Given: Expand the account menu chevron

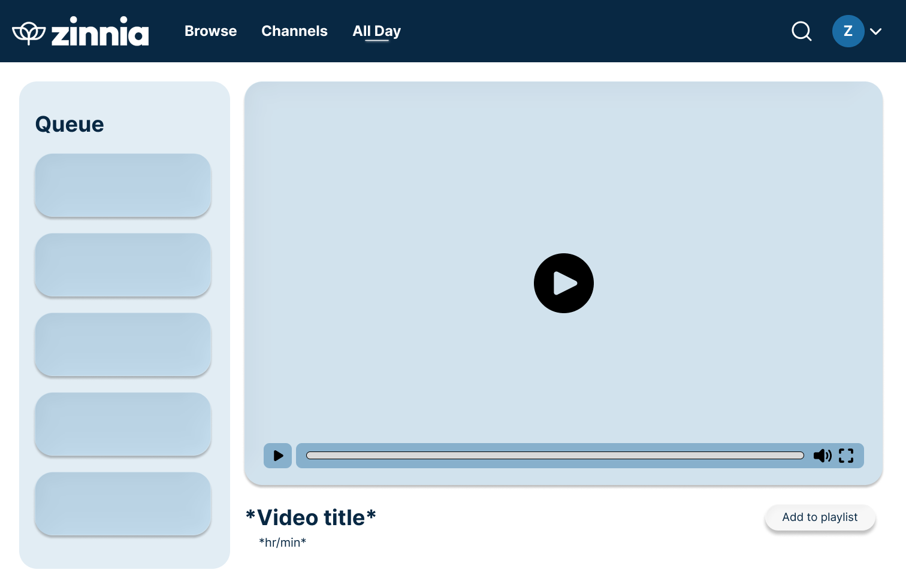Looking at the screenshot, I should click(x=875, y=32).
